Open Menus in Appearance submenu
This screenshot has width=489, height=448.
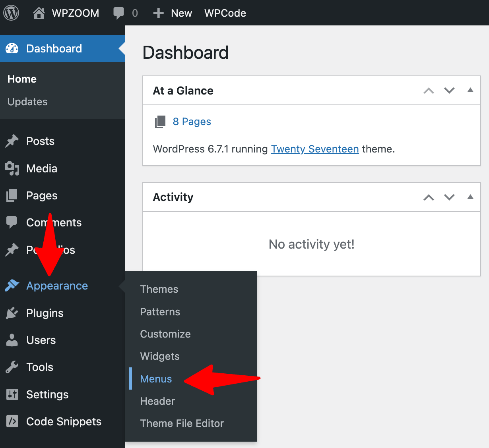point(156,379)
